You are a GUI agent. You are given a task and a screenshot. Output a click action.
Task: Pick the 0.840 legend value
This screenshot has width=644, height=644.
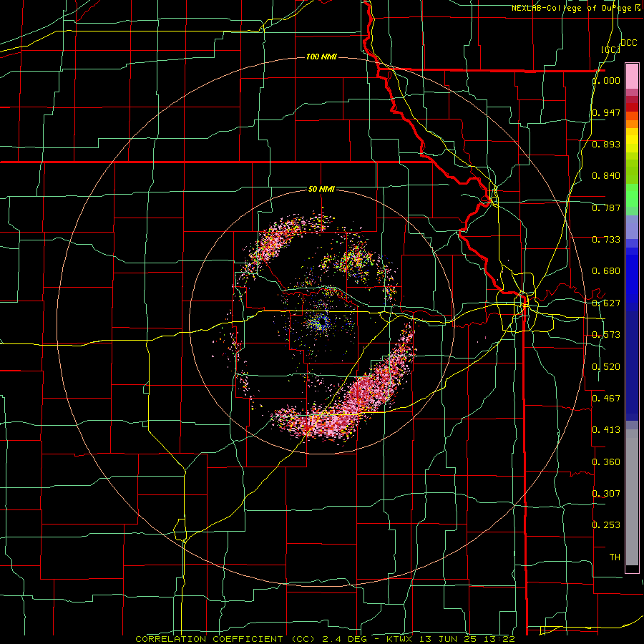pos(606,176)
